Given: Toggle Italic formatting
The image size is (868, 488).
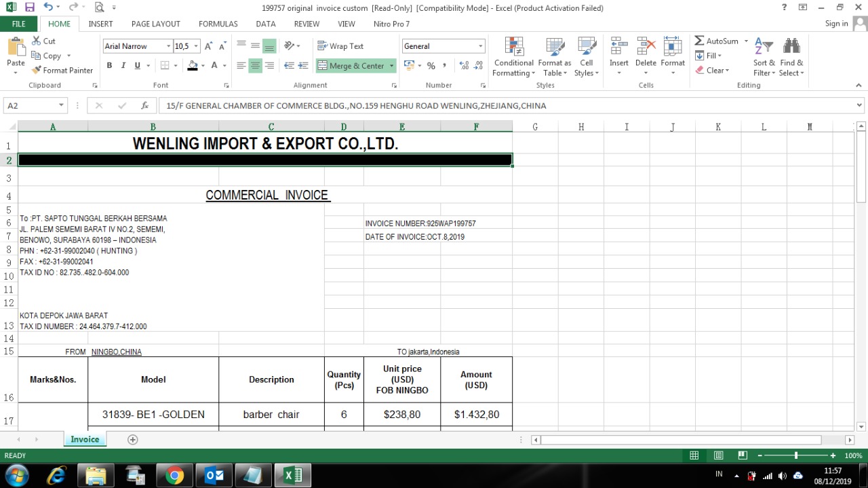Looking at the screenshot, I should [123, 66].
